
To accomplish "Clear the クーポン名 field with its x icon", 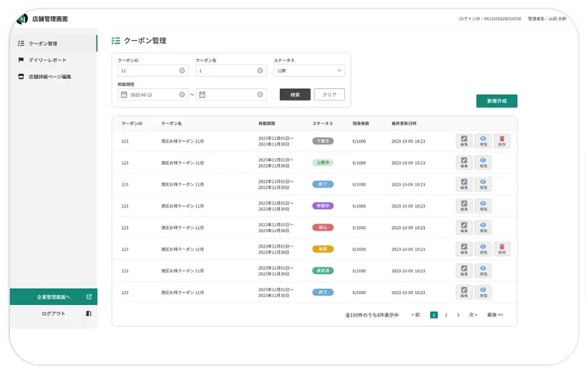I will pos(260,70).
